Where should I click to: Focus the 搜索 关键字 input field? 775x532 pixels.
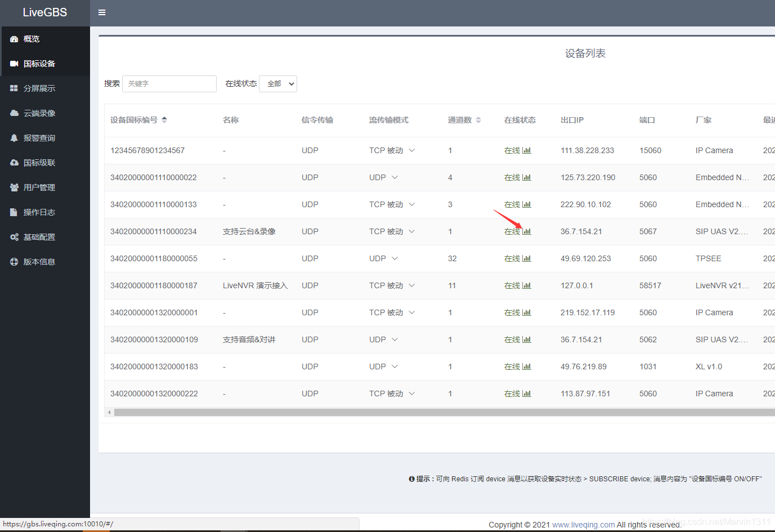tap(169, 84)
